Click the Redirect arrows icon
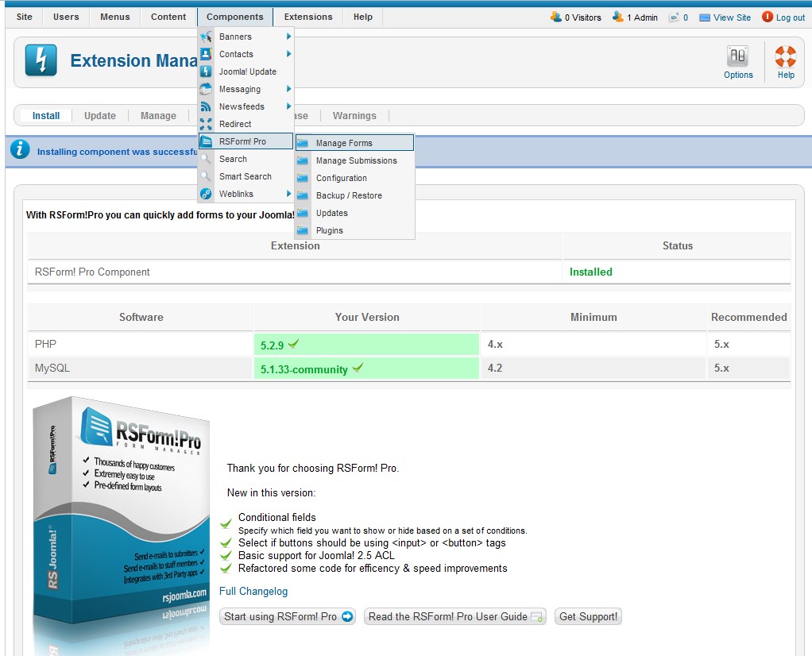The height and width of the screenshot is (656, 812). [206, 124]
